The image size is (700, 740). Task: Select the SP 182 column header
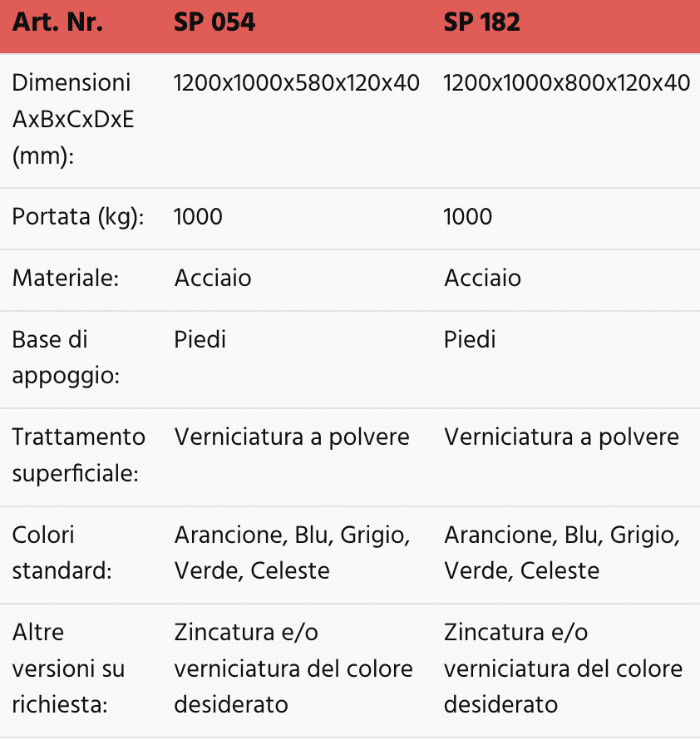point(482,22)
